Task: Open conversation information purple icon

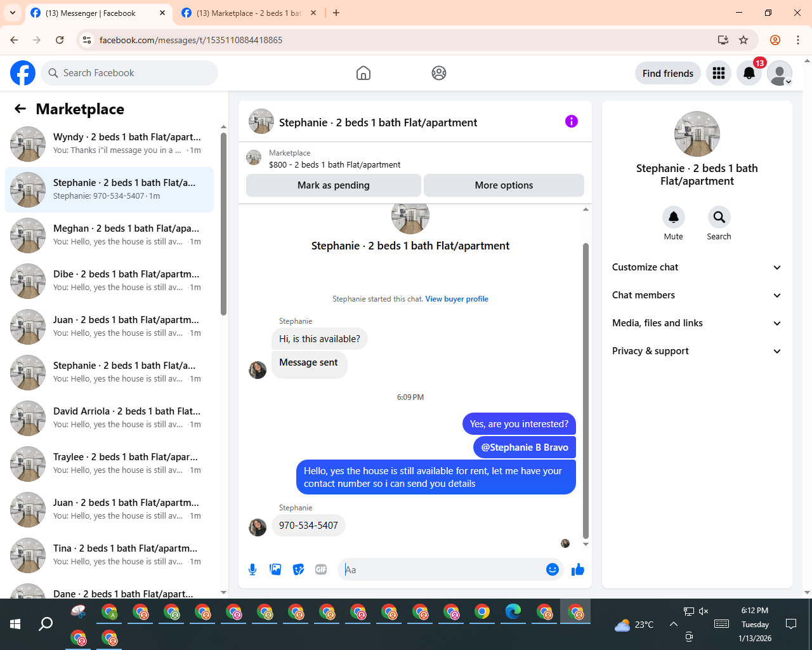Action: (x=572, y=121)
